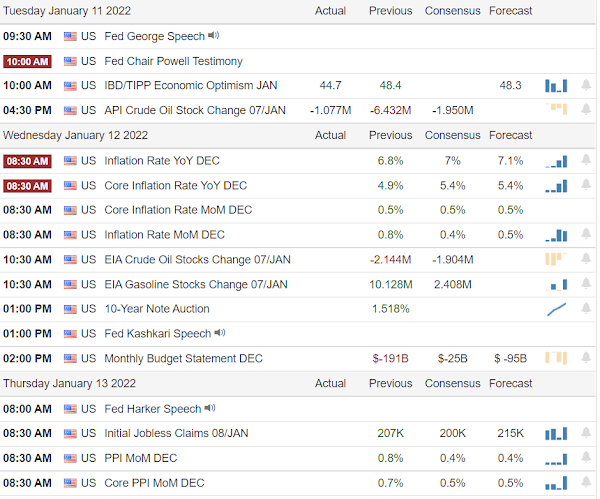Open mini chart for Initial Jobless Claims
Viewport: 600px width, 499px height.
556,433
